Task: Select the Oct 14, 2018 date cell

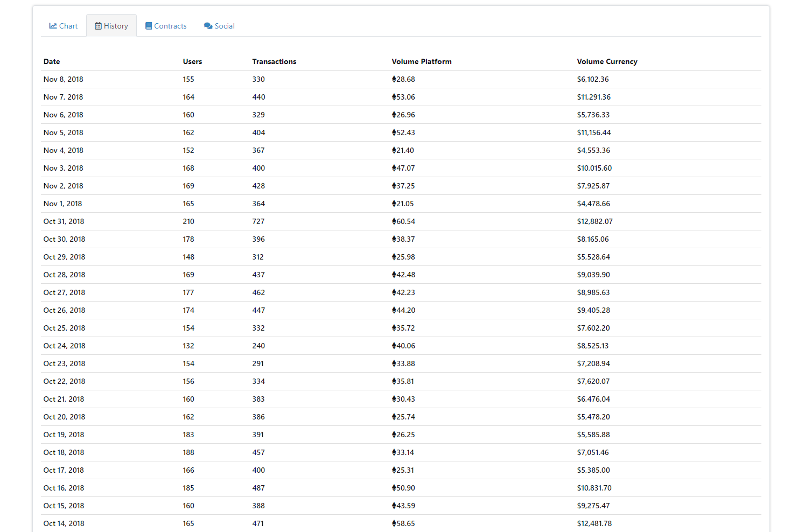Action: 64,523
